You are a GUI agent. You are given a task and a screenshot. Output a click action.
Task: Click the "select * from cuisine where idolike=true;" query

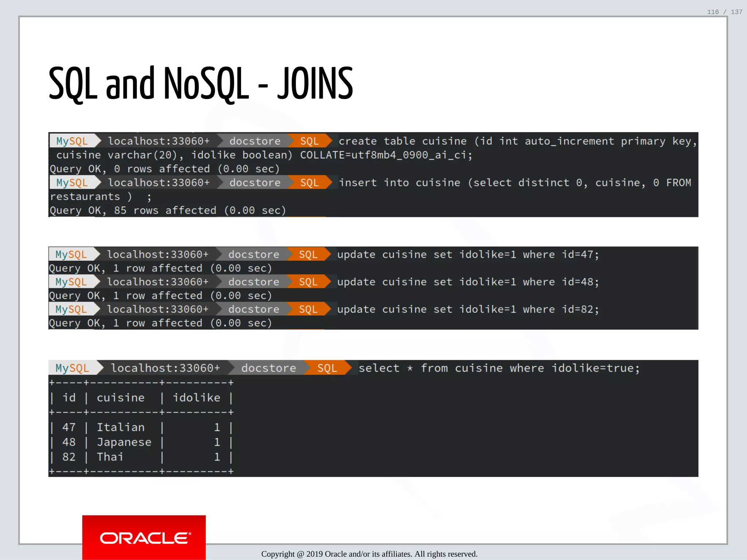tap(499, 368)
